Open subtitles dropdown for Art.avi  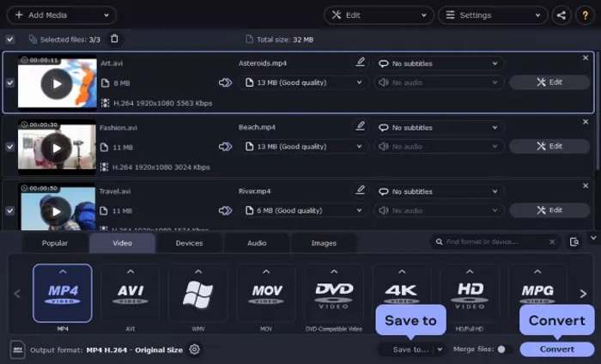coord(440,64)
